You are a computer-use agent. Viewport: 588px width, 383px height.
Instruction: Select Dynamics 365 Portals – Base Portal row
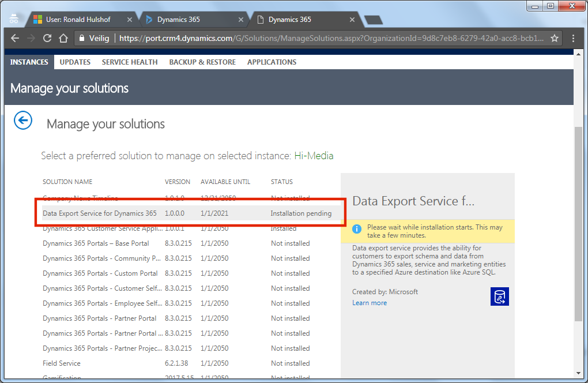click(x=191, y=243)
